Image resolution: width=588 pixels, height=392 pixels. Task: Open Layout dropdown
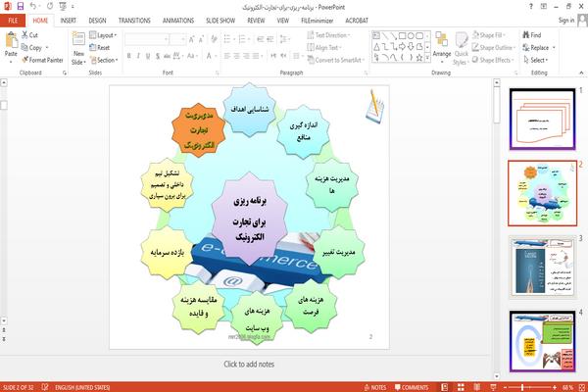(103, 35)
